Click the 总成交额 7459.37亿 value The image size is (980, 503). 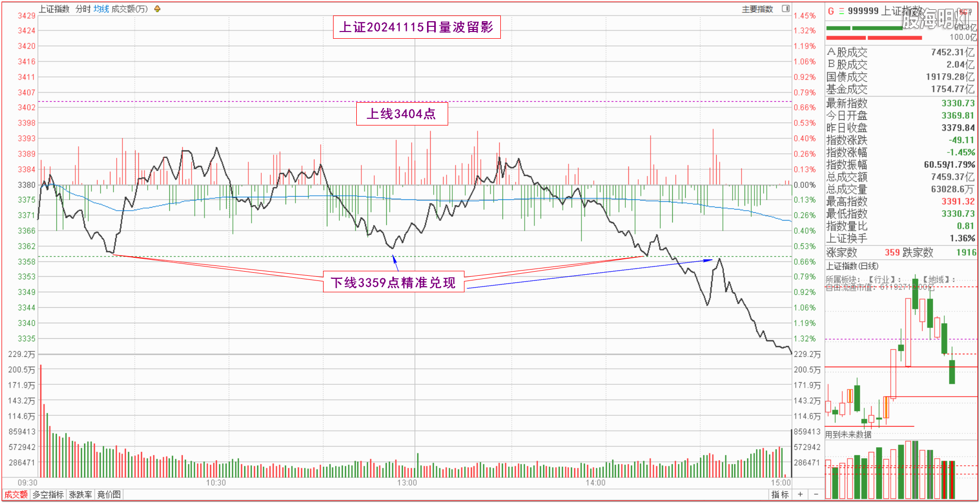pyautogui.click(x=953, y=177)
